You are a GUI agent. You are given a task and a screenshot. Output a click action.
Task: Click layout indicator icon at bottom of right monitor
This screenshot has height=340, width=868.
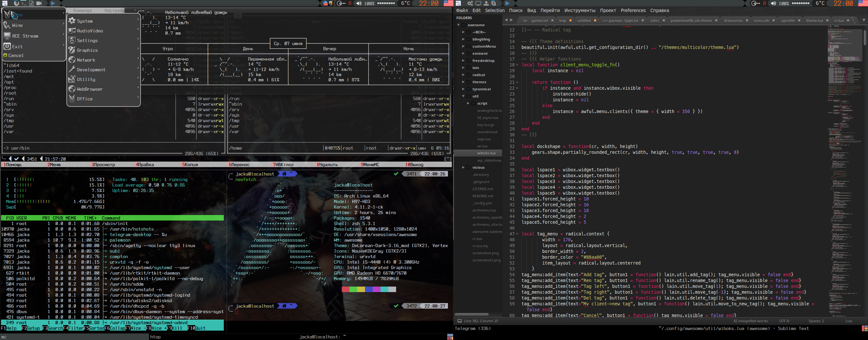[865, 328]
